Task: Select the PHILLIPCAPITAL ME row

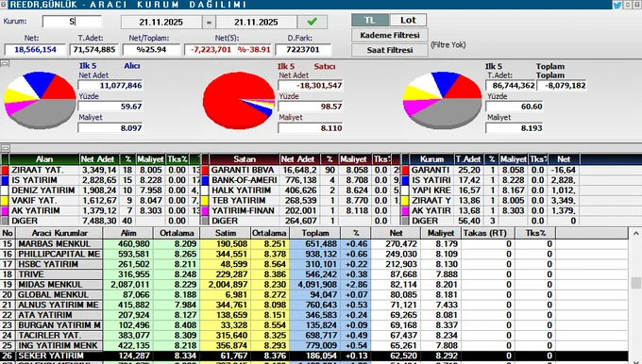Action: (314, 254)
